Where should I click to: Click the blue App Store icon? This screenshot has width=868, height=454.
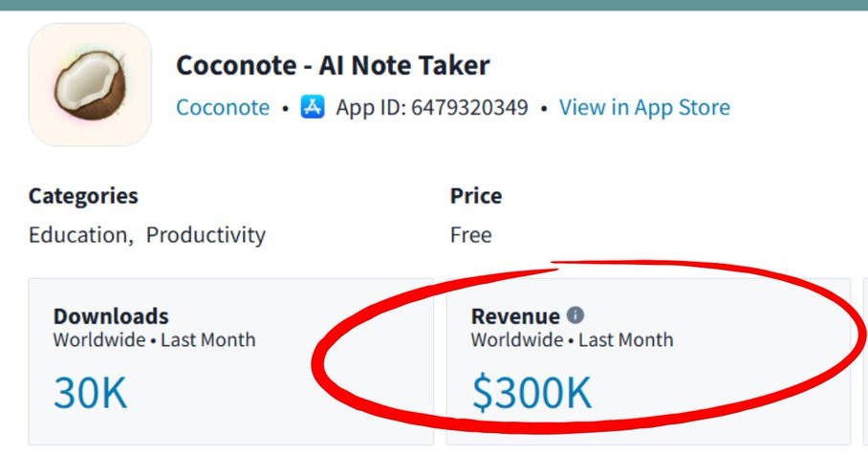click(313, 107)
